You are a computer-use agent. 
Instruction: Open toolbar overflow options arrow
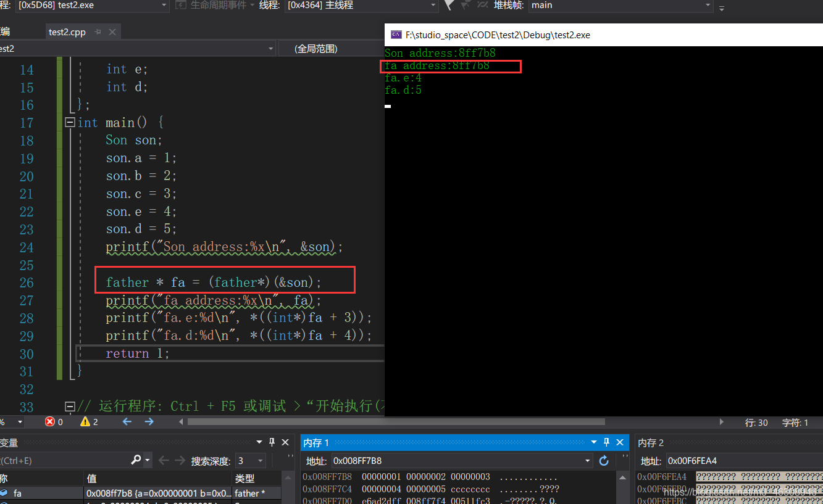tap(721, 7)
